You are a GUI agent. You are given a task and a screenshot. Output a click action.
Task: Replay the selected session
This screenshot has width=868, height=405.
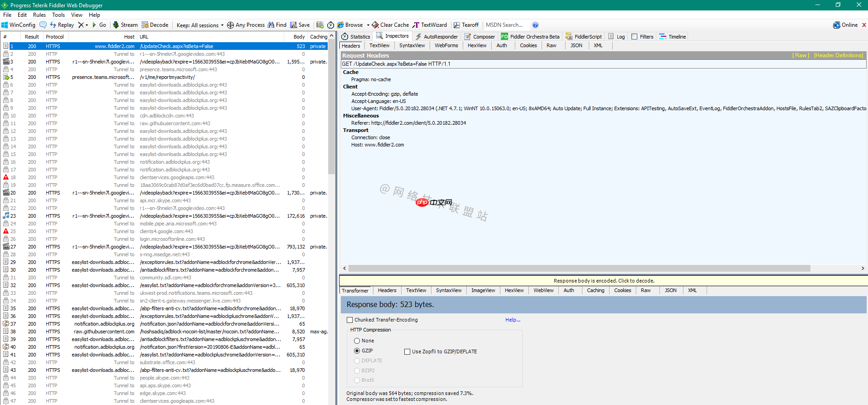tap(62, 25)
